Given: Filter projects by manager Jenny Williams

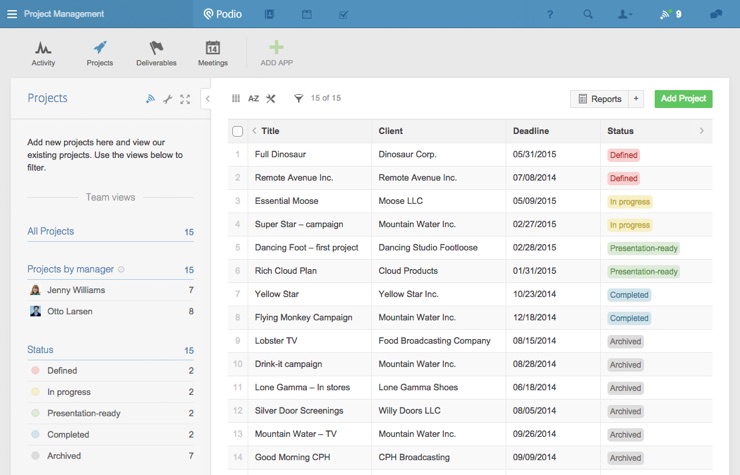Looking at the screenshot, I should coord(75,290).
